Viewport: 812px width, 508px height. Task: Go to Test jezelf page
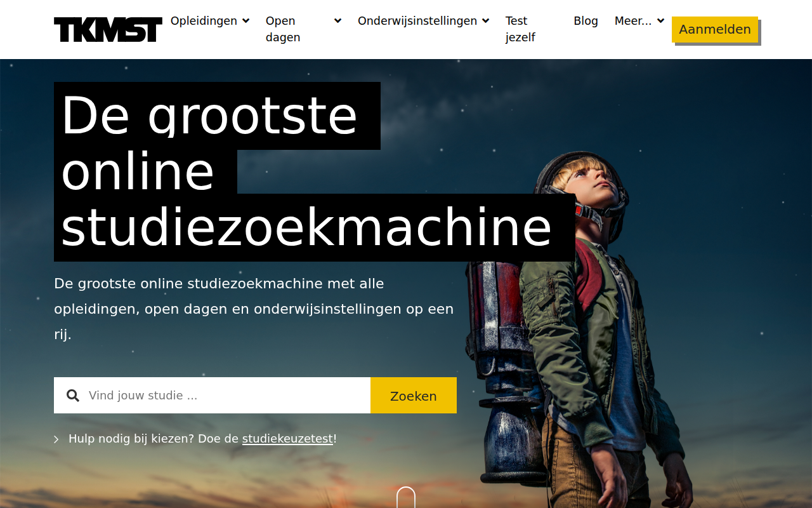pyautogui.click(x=520, y=29)
